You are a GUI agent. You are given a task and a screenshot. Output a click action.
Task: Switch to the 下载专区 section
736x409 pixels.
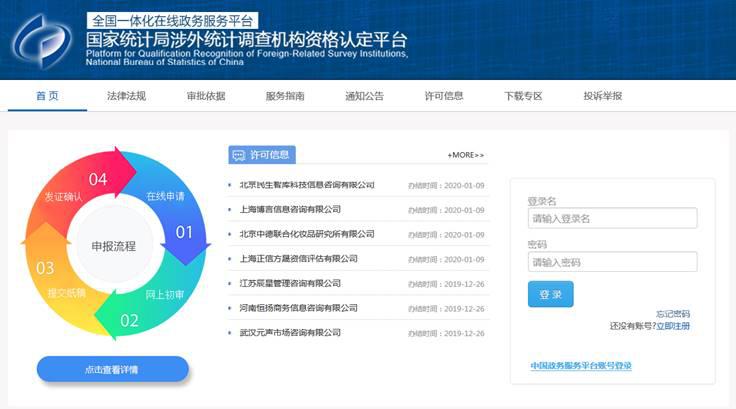point(523,96)
